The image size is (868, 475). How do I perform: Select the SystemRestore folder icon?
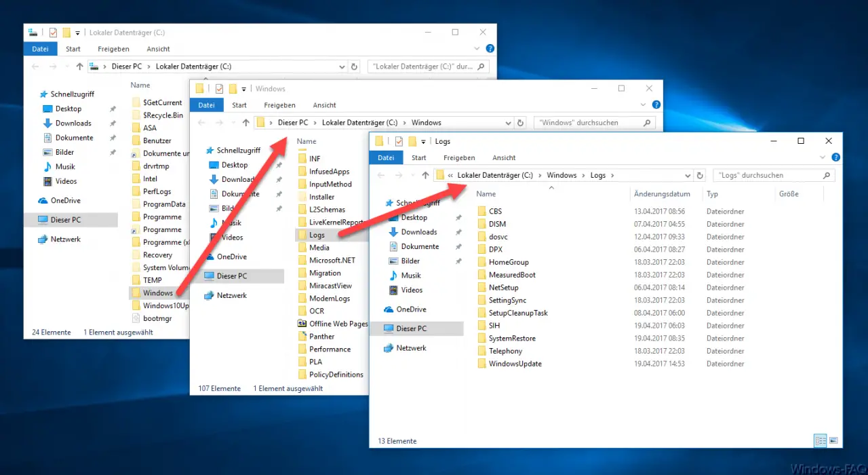click(482, 339)
